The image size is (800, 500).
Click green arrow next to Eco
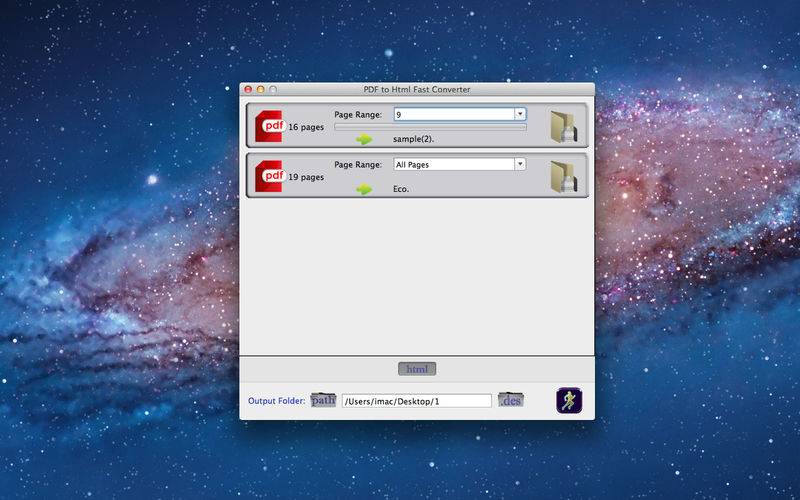coord(364,189)
